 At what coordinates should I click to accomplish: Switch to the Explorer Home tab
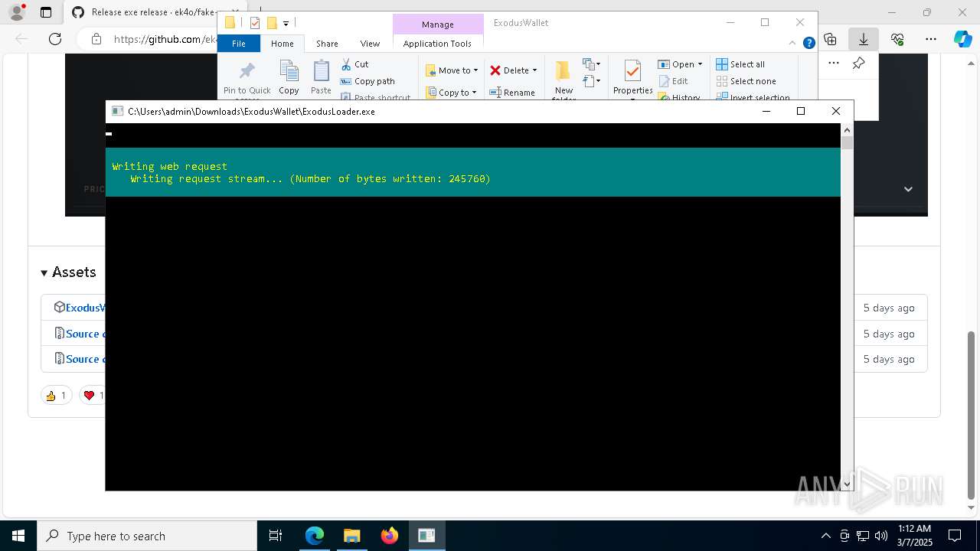click(x=282, y=44)
